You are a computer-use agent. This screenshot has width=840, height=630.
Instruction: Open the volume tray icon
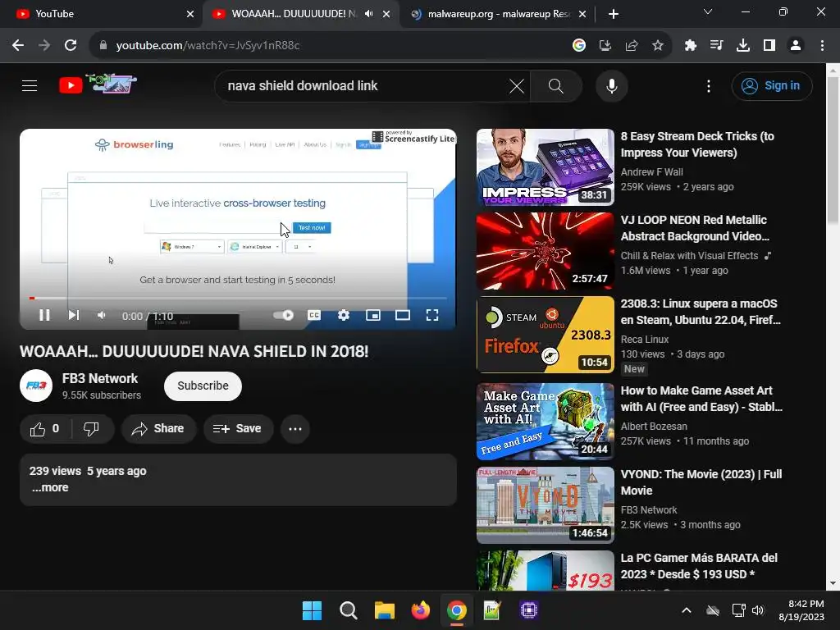click(x=758, y=610)
